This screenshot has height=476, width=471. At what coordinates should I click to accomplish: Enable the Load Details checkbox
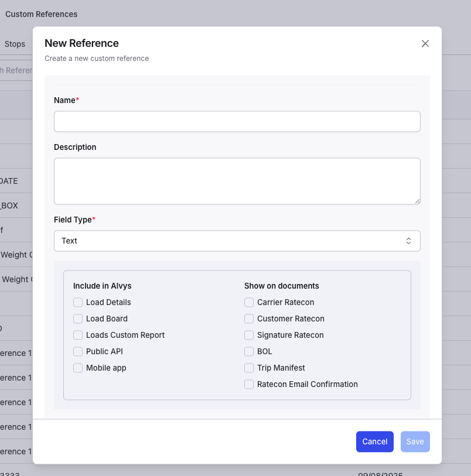78,302
